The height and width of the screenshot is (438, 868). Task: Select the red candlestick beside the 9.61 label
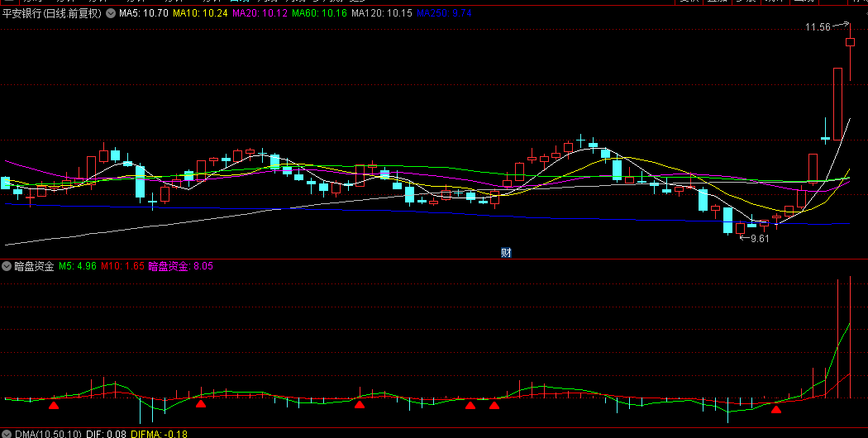740,228
